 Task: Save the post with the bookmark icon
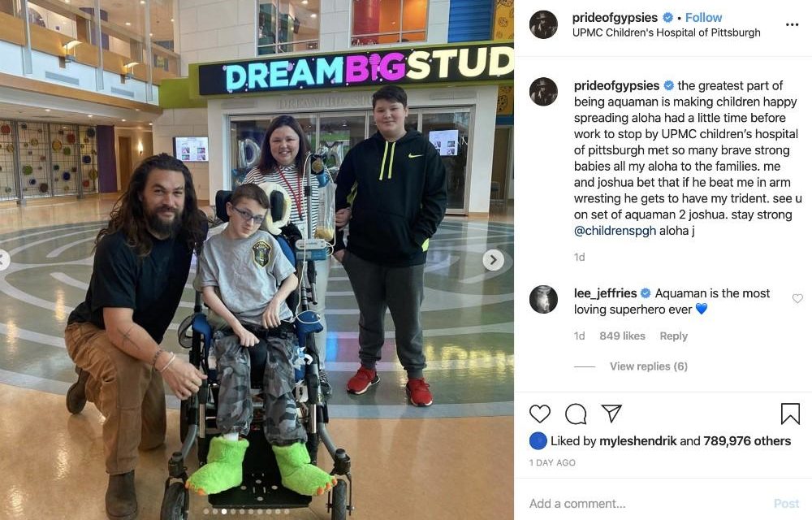tap(790, 414)
